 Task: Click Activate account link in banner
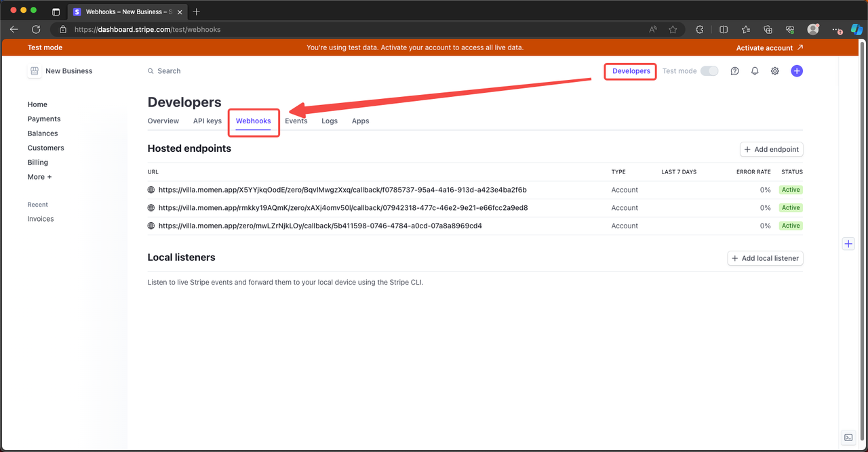770,48
